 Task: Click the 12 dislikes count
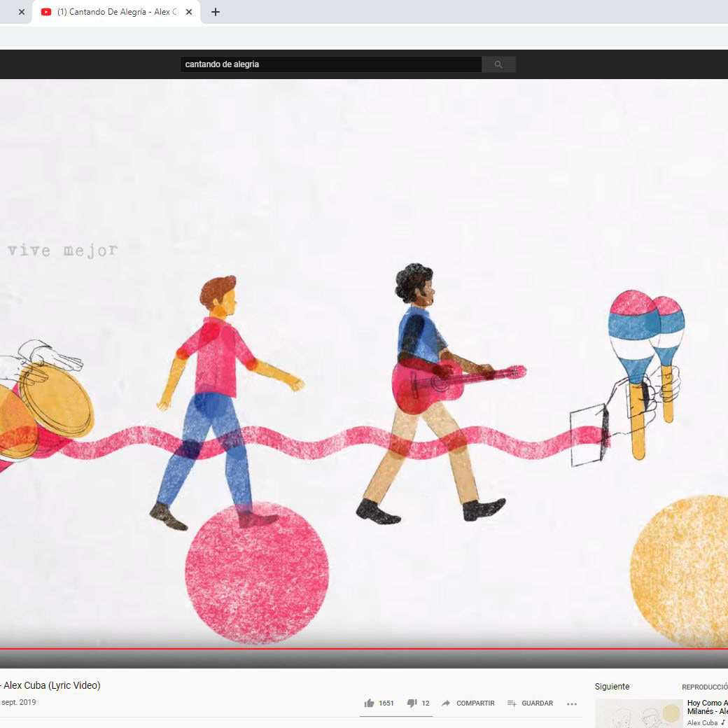426,703
